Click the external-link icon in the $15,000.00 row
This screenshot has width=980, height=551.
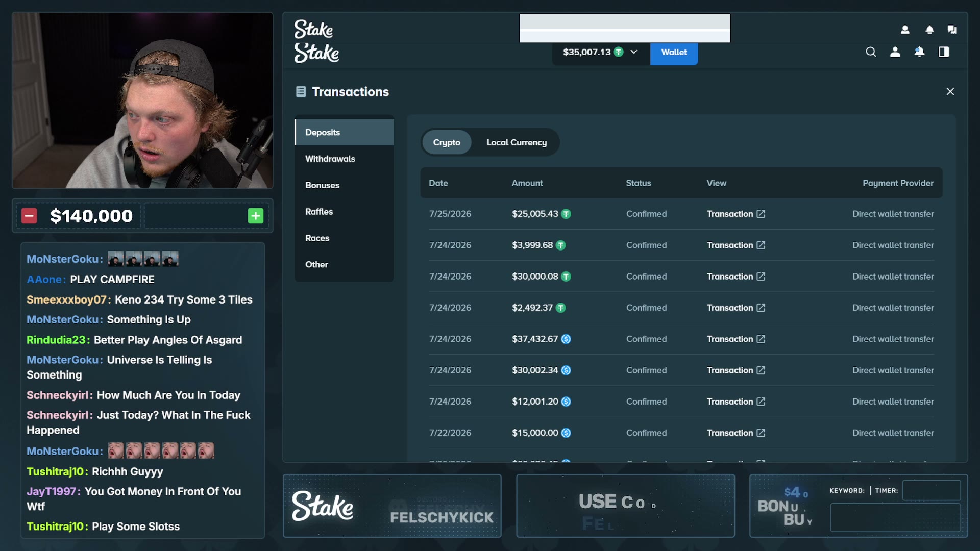point(761,433)
